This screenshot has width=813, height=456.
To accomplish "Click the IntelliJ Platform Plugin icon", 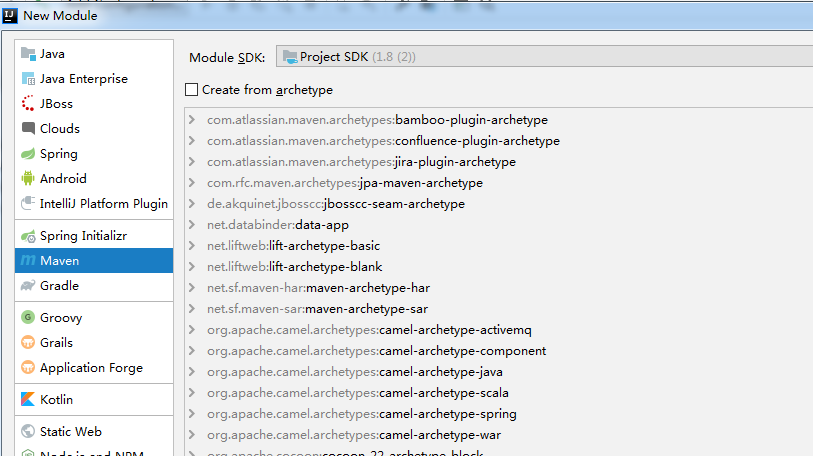I will pyautogui.click(x=28, y=203).
